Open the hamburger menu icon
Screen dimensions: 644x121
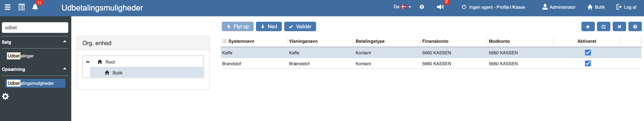pyautogui.click(x=8, y=7)
